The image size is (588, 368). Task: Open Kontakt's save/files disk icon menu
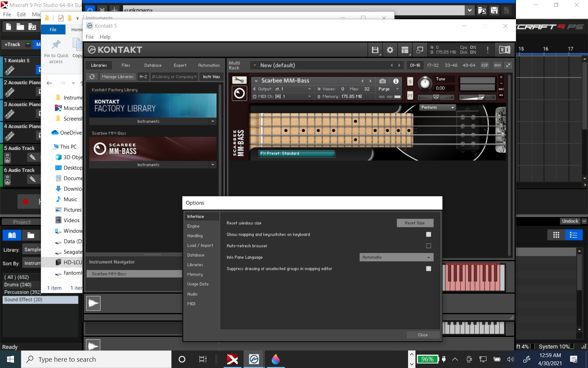[x=375, y=50]
